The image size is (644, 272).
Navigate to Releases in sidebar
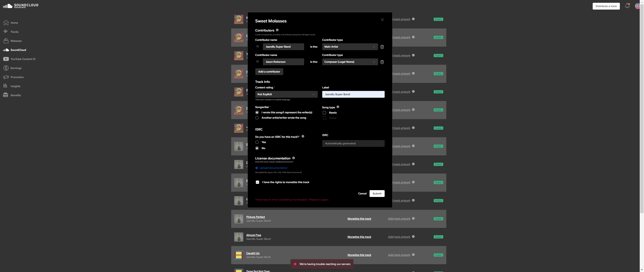[16, 41]
